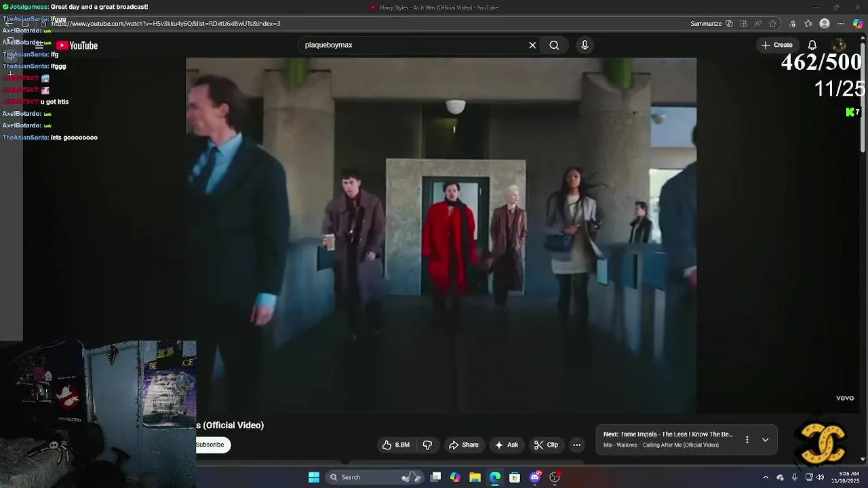The image size is (868, 488).
Task: Launch Copilot from the taskbar
Action: [x=455, y=477]
